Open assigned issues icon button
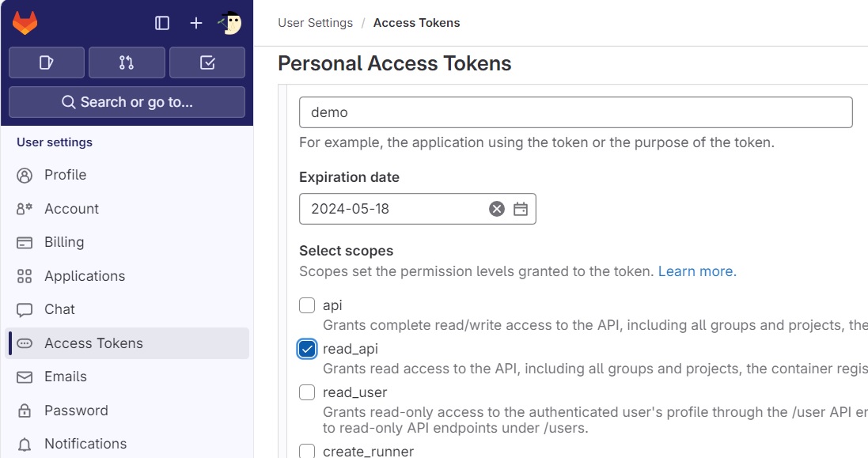The height and width of the screenshot is (458, 868). (x=47, y=62)
